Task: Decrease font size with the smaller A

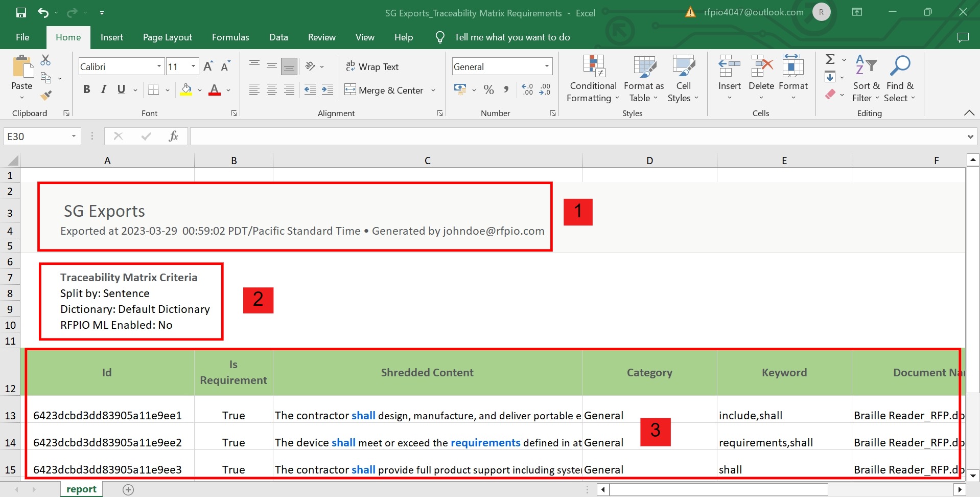Action: pos(225,66)
